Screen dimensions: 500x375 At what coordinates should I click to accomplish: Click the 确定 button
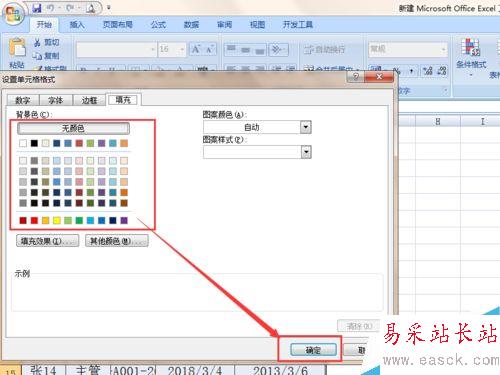coord(313,350)
